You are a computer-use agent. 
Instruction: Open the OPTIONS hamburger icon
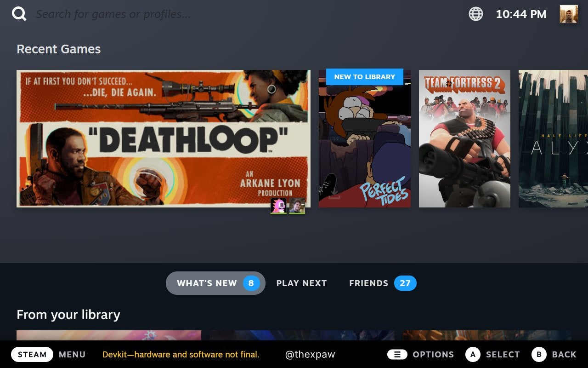(397, 354)
